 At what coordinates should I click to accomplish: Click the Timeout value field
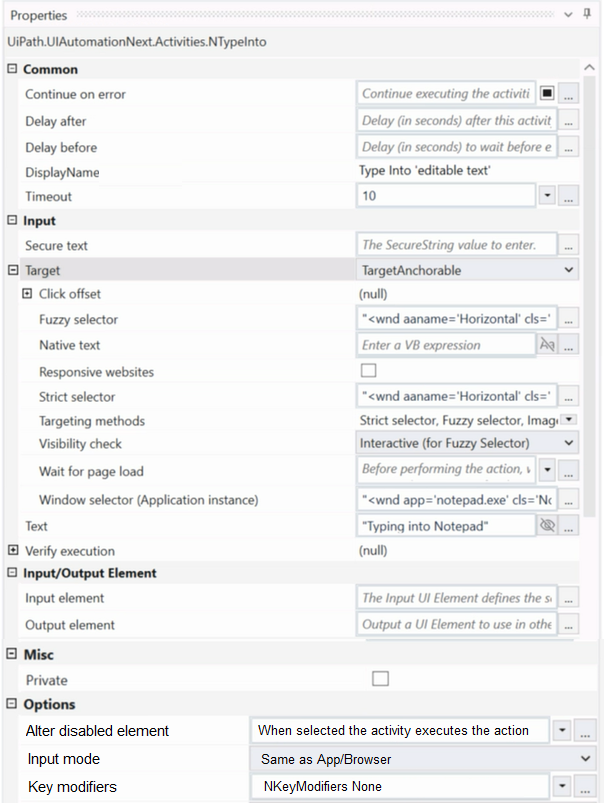446,196
